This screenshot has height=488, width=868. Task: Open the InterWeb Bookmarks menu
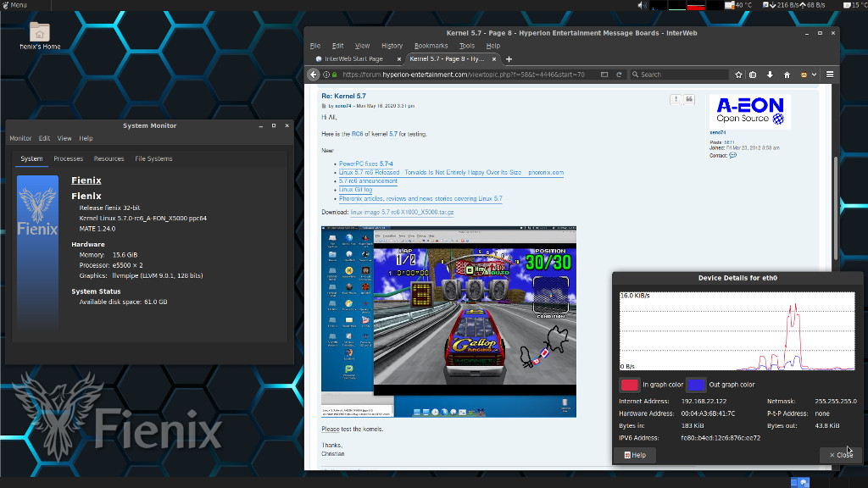point(431,46)
